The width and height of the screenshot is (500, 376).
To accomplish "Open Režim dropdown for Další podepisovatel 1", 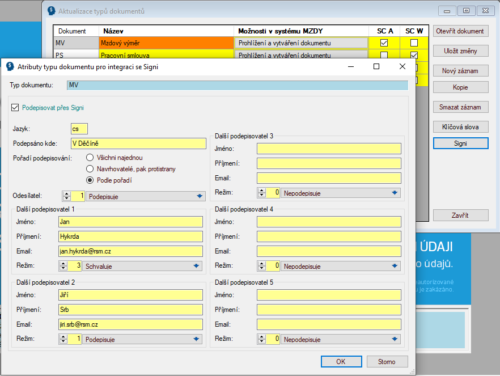I will pos(142,266).
